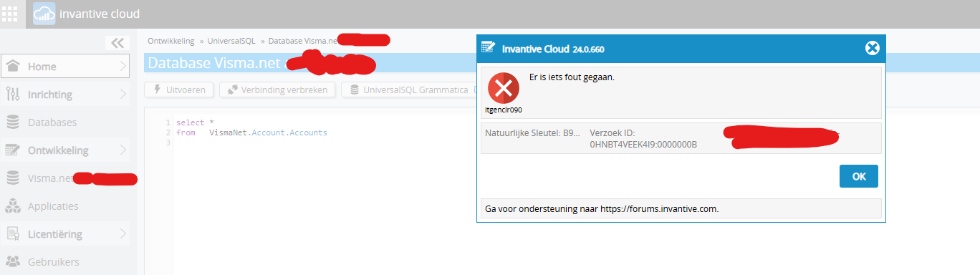Viewport: 980px width, 275px height.
Task: Confirm the error with OK
Action: (858, 176)
